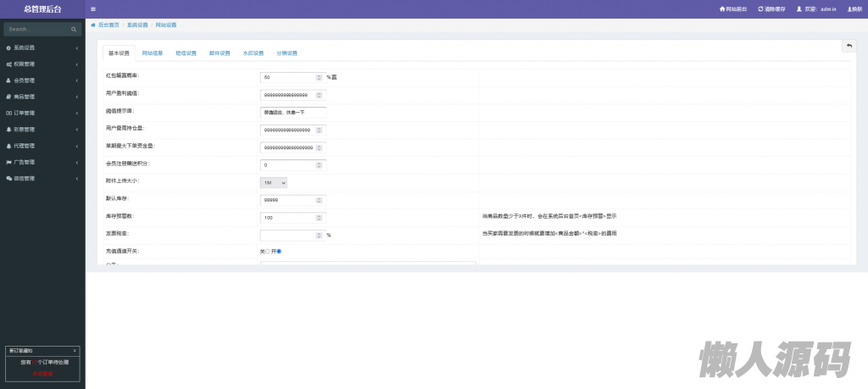This screenshot has width=868, height=389.
Task: Click the 点击查看 link in order notice
Action: coord(42,373)
